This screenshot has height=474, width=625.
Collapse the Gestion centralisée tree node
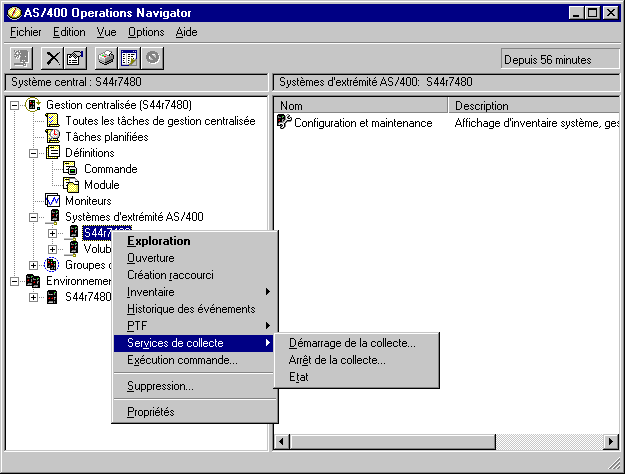[14, 105]
